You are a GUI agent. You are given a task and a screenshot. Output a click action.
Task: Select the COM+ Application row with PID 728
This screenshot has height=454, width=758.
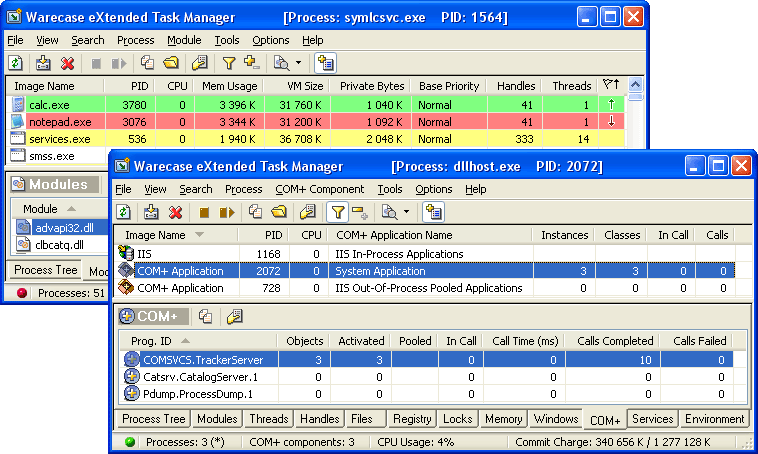(425, 288)
